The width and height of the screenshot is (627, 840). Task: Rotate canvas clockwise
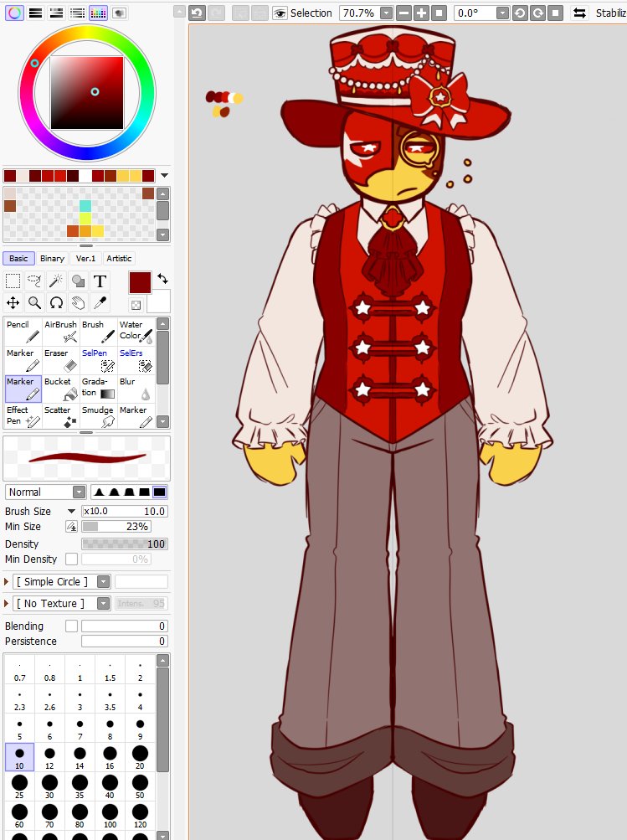coord(537,13)
